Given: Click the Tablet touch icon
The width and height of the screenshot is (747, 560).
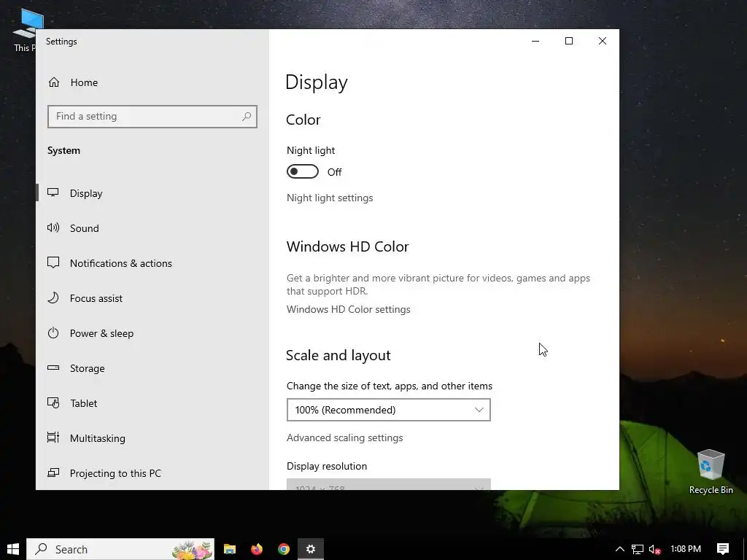Looking at the screenshot, I should [x=53, y=402].
